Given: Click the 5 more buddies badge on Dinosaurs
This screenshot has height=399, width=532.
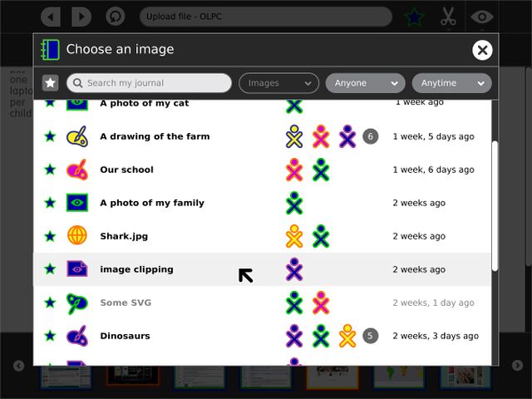Looking at the screenshot, I should pyautogui.click(x=371, y=336).
